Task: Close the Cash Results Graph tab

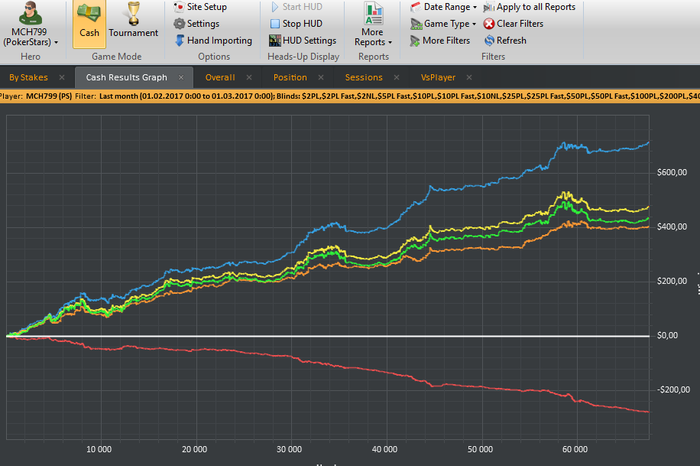Action: coord(181,78)
